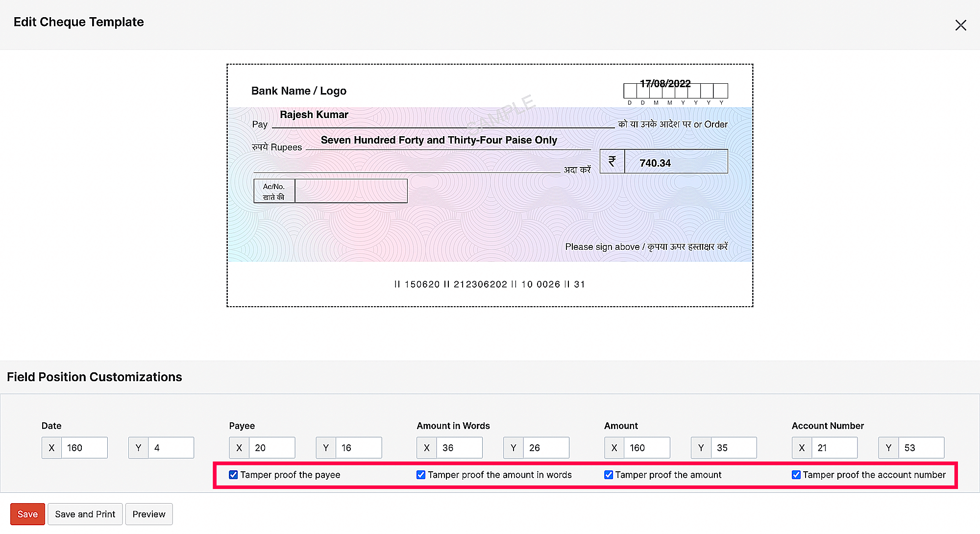The image size is (980, 534).
Task: Uncheck Tamper proof the amount in words
Action: (x=421, y=475)
